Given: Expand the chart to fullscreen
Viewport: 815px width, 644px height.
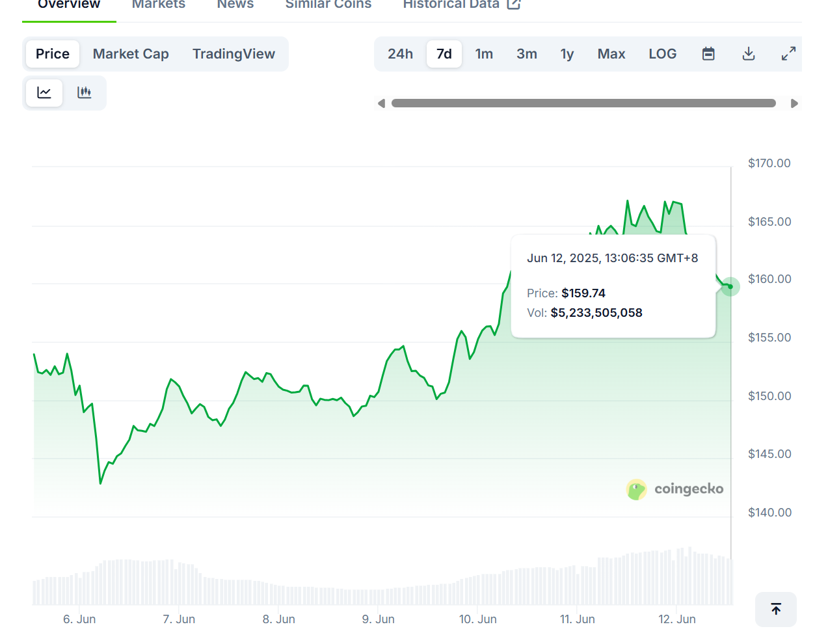Looking at the screenshot, I should [x=788, y=53].
